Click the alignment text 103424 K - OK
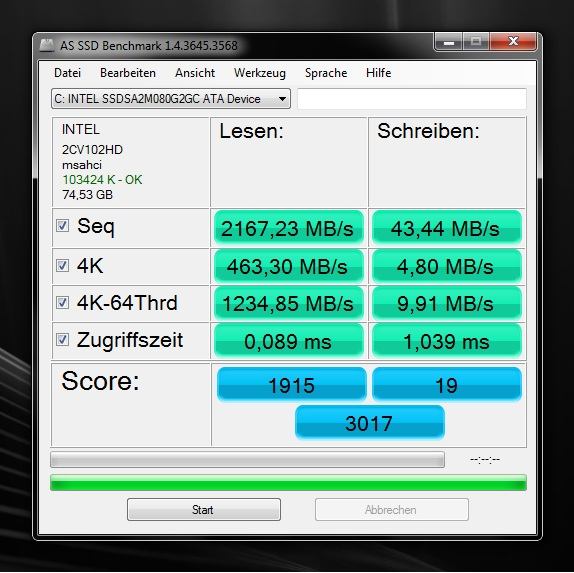The width and height of the screenshot is (574, 573). click(x=102, y=180)
